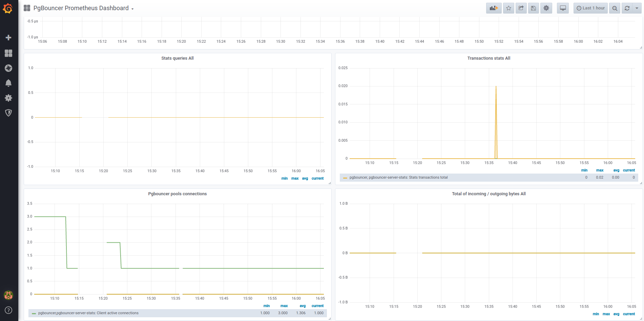This screenshot has width=644, height=321.
Task: Open the Server Admin shield icon
Action: 8,113
